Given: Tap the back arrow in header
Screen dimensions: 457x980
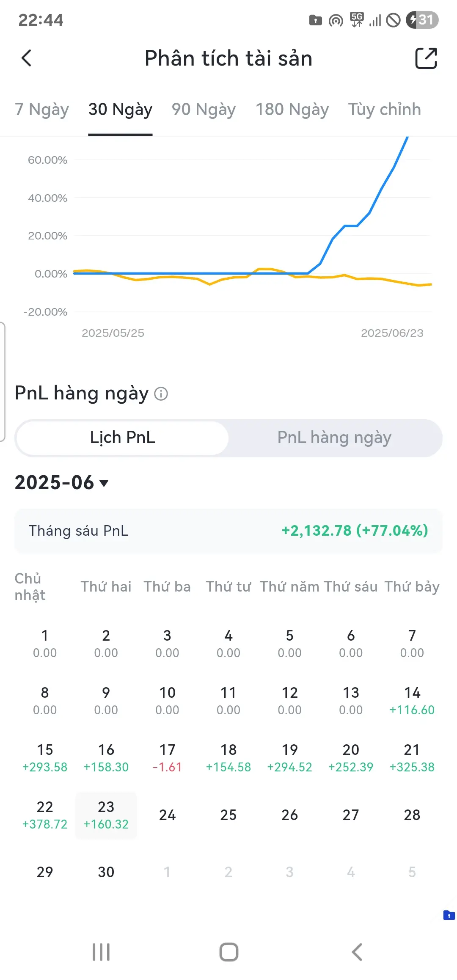Looking at the screenshot, I should (x=26, y=58).
